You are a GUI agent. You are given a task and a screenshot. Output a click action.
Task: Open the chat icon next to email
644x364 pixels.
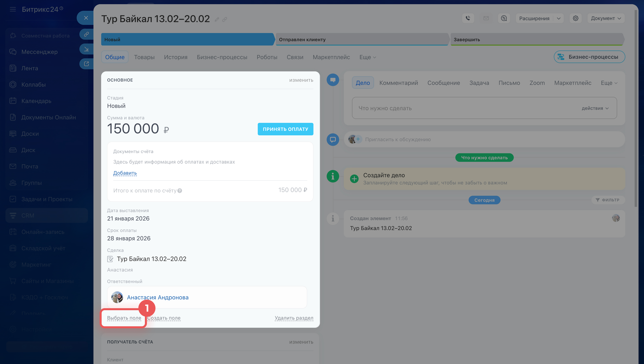(504, 18)
